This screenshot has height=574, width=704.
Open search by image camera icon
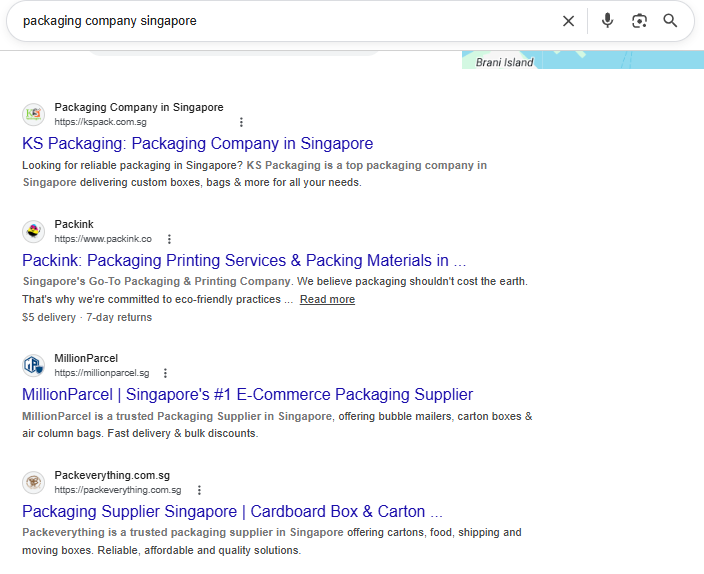click(x=639, y=21)
